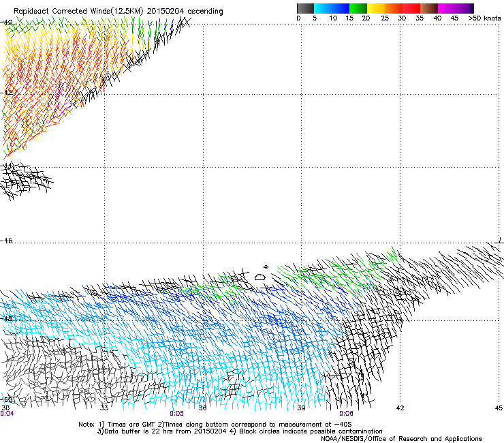Click the yellow 20-25 knots legend swatch
Image resolution: width=504 pixels, height=443 pixels.
click(376, 8)
